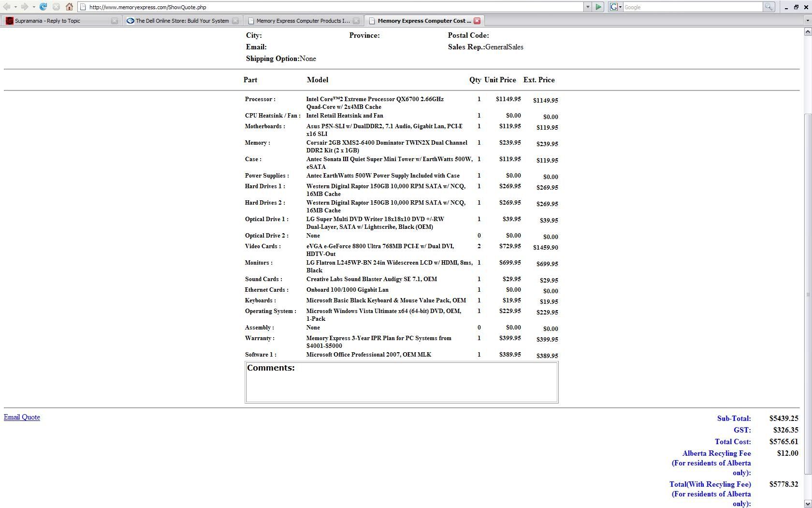Click the Email Quote link

tap(22, 417)
